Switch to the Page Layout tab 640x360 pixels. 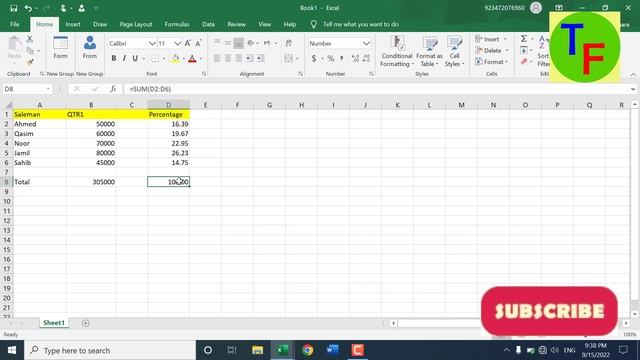(x=136, y=24)
